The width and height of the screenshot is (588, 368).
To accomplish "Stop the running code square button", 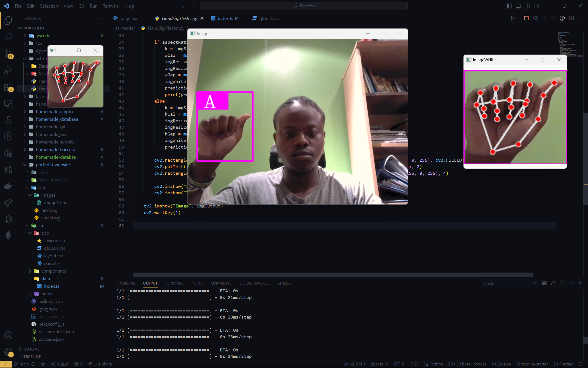I will click(526, 18).
